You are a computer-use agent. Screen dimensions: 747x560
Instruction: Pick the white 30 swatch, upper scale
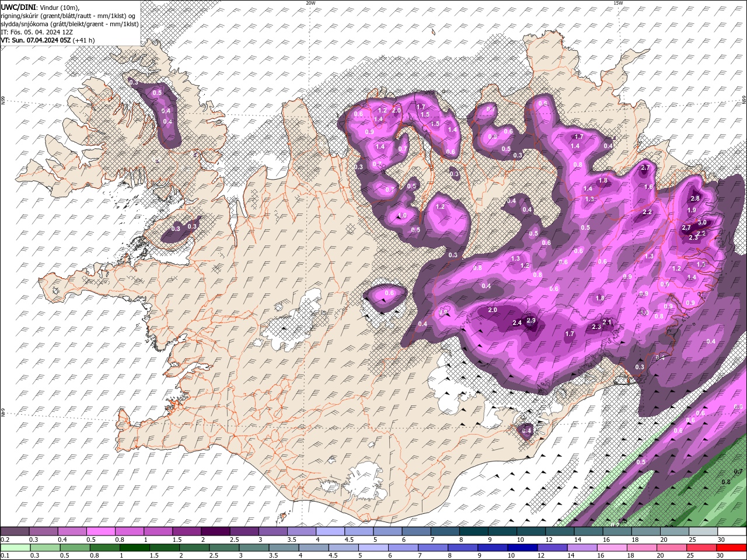coord(732,531)
